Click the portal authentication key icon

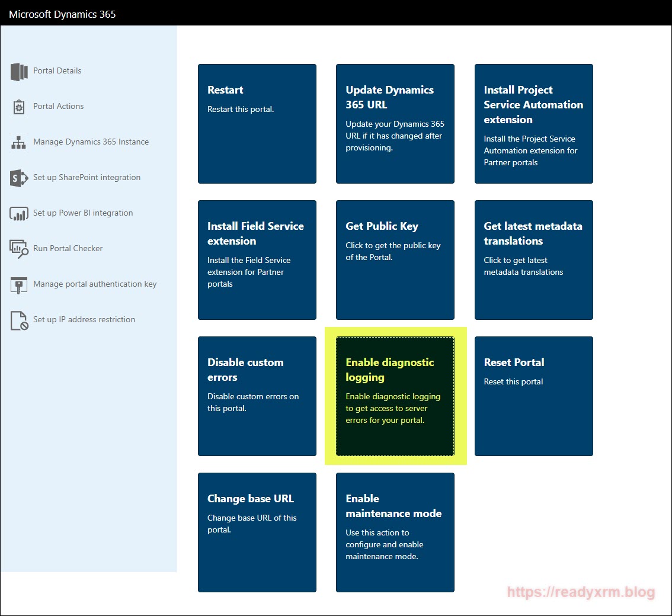pos(19,285)
